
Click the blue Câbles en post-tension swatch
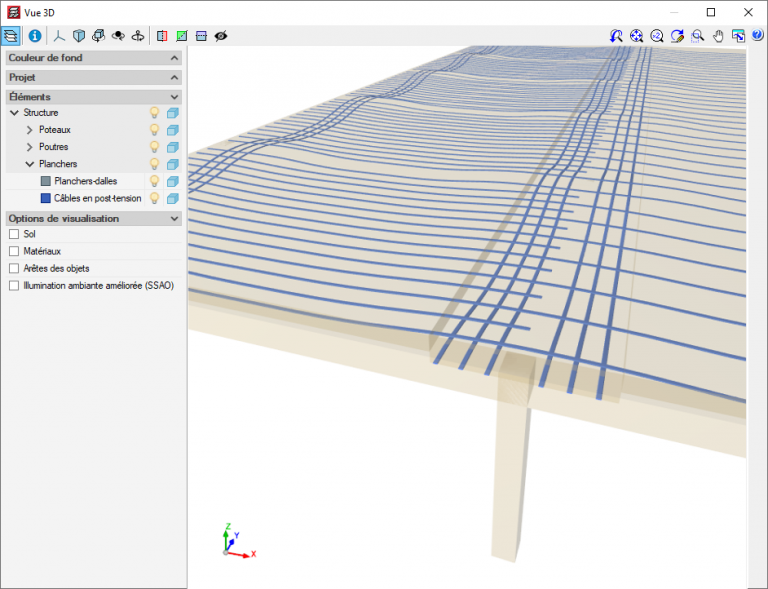[x=45, y=198]
